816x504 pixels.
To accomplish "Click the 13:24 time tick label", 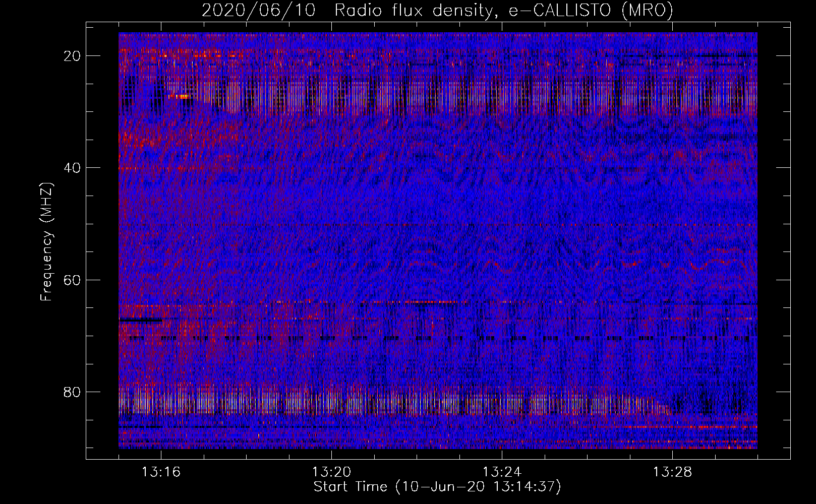I will [x=502, y=472].
